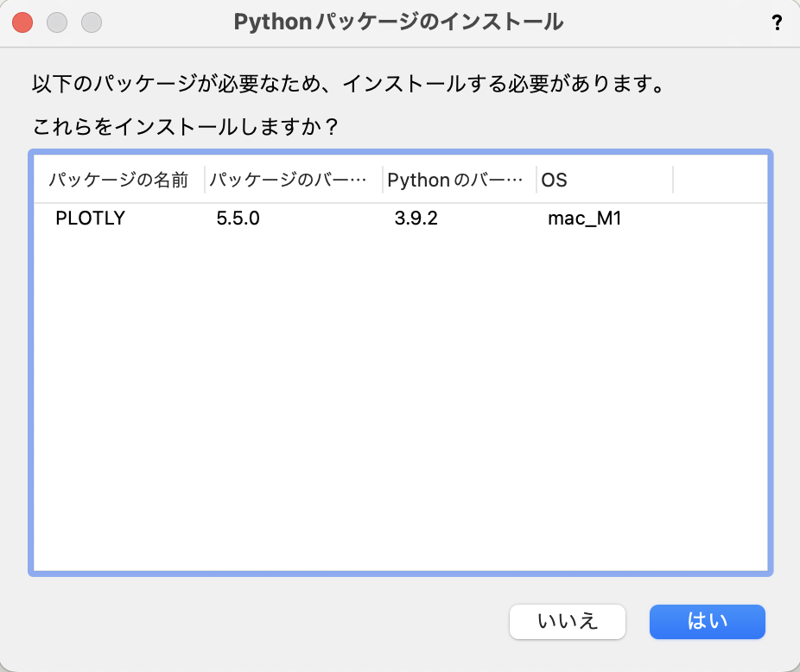Click the パッケージのバー… column header
The height and width of the screenshot is (672, 800).
287,181
